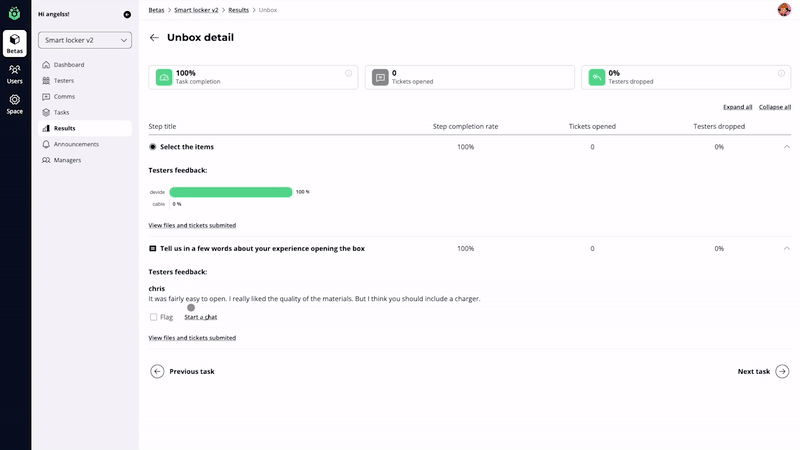Open the Betas section in left rail
This screenshot has height=450, width=800.
15,43
